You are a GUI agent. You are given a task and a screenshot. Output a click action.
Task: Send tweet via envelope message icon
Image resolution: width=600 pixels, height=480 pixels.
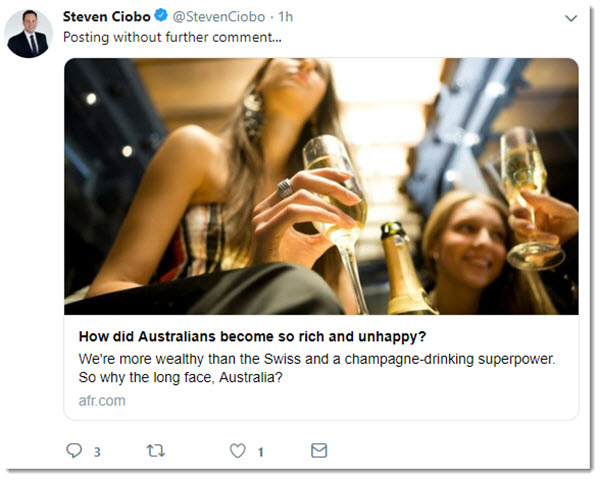point(319,451)
